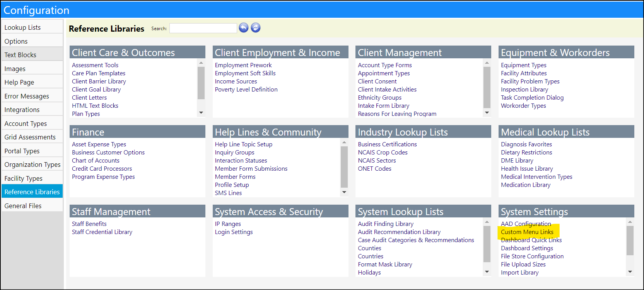Open Employment Soft Skills
Screen dimensions: 644x290
245,73
